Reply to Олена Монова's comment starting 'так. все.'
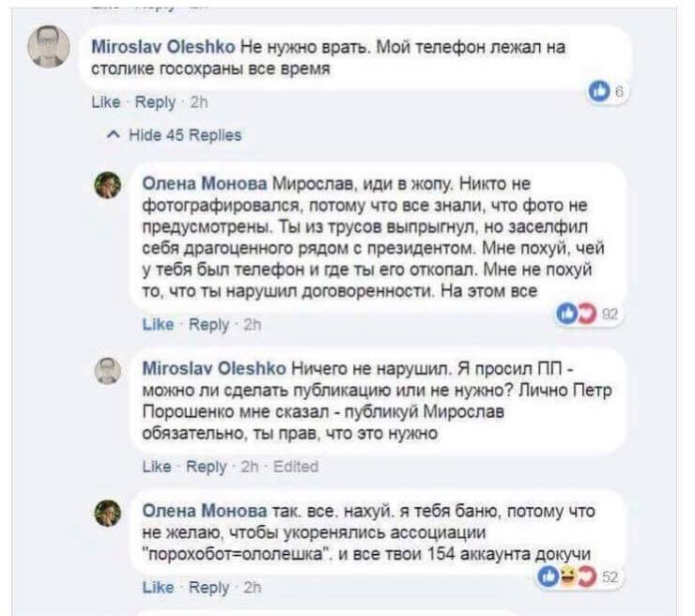 point(208,588)
